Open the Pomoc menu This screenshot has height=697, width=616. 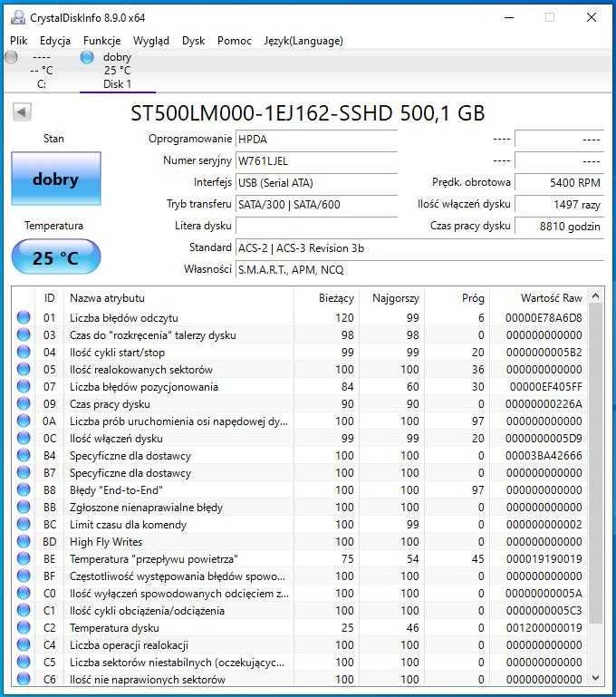click(234, 41)
